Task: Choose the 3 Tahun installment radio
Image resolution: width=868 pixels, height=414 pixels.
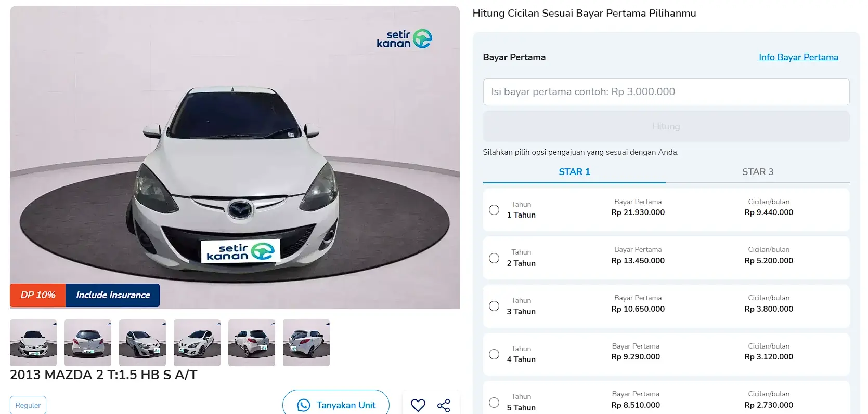Action: [494, 306]
